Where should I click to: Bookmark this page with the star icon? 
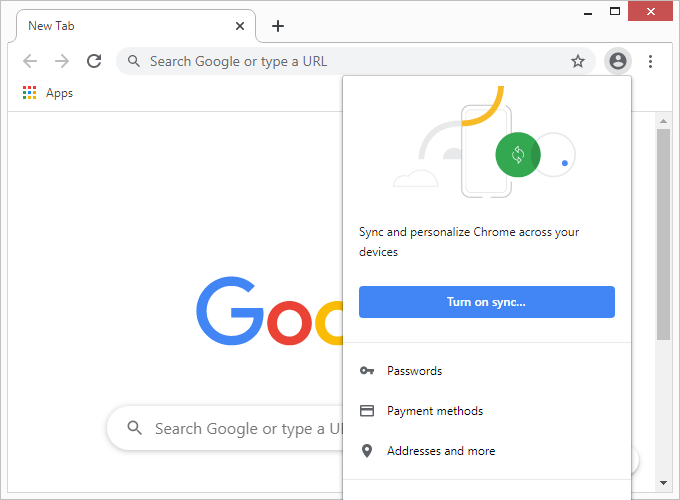click(578, 61)
